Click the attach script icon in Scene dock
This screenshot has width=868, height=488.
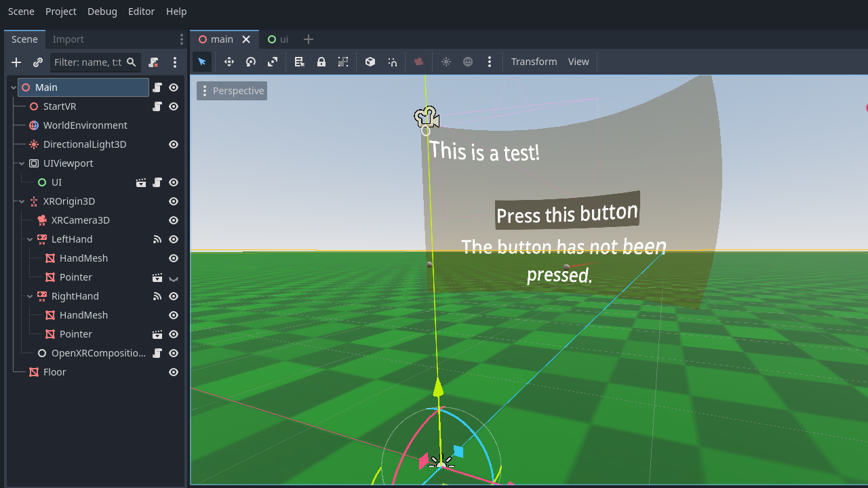tap(153, 62)
